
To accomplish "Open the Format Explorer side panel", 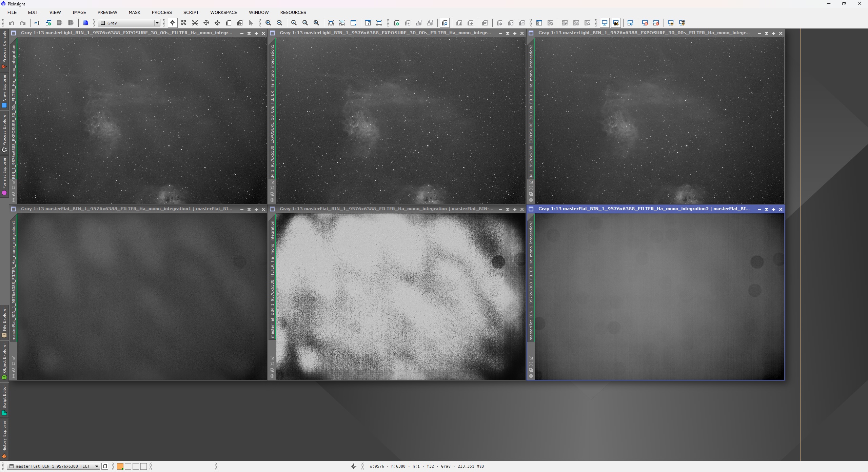I will 4,176.
